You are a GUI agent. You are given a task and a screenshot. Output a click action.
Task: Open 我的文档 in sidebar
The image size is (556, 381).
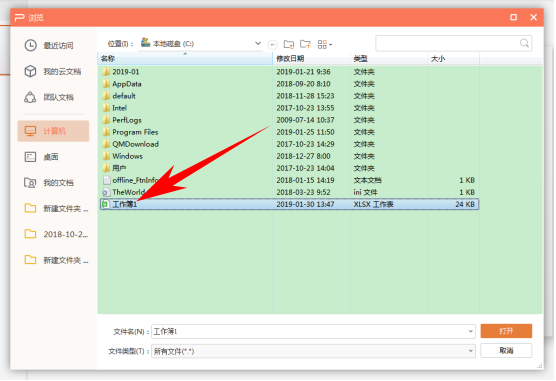pos(50,183)
